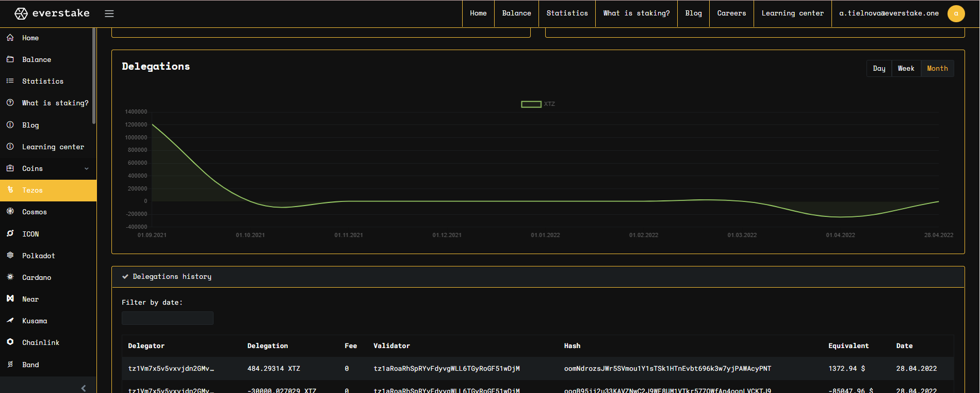This screenshot has width=980, height=393.
Task: Click the Fee column header
Action: tap(351, 346)
